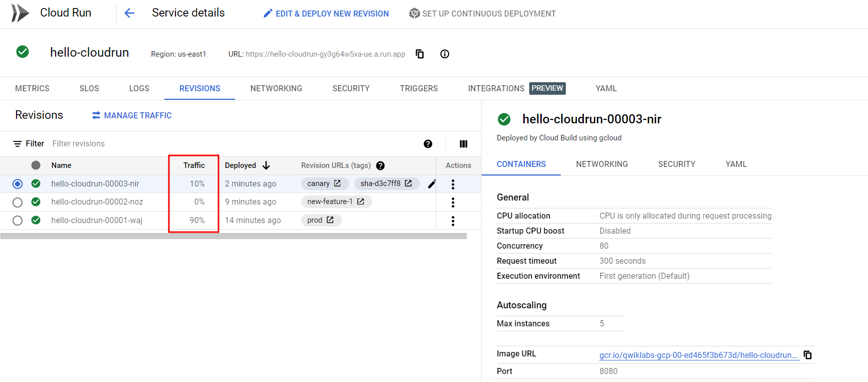Viewport: 868px width, 382px height.
Task: Switch to the METRICS tab
Action: click(32, 88)
